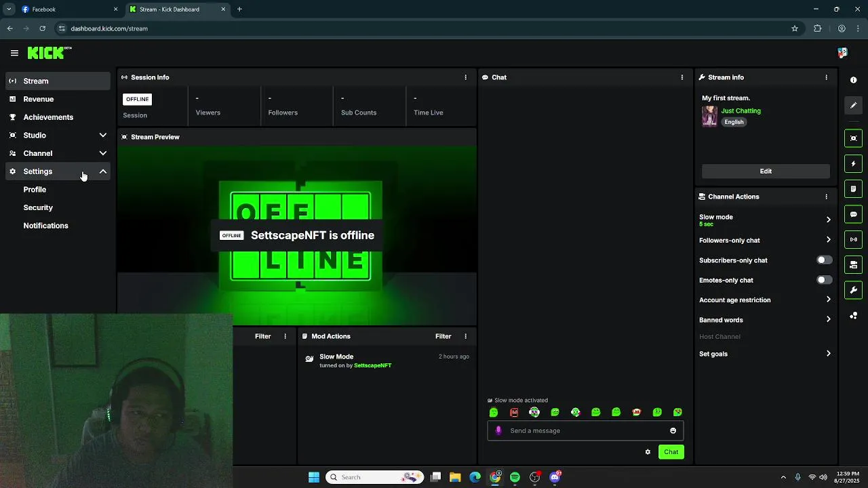Open three-dot menu beside left Filter
The image size is (868, 488).
[285, 336]
